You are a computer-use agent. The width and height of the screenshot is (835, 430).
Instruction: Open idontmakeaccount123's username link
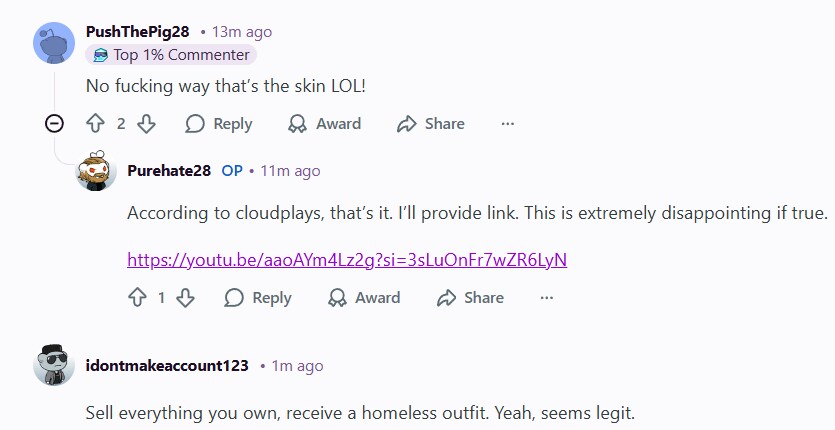click(167, 366)
